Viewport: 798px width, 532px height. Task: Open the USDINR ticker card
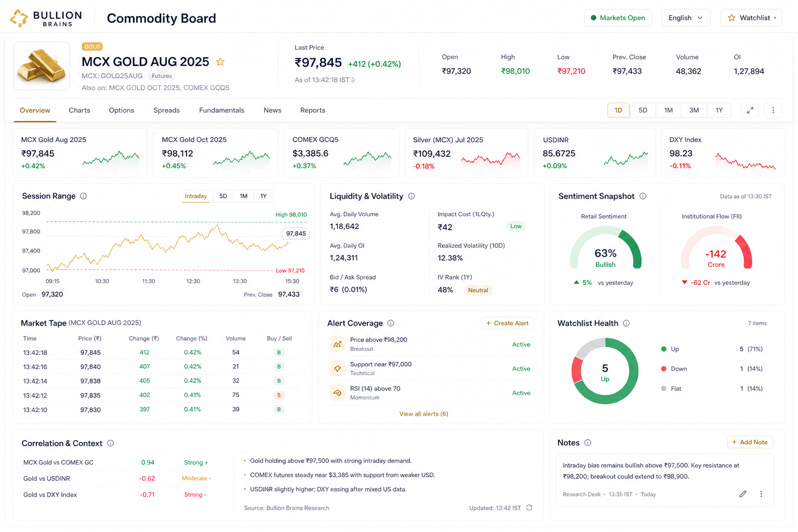pyautogui.click(x=595, y=153)
